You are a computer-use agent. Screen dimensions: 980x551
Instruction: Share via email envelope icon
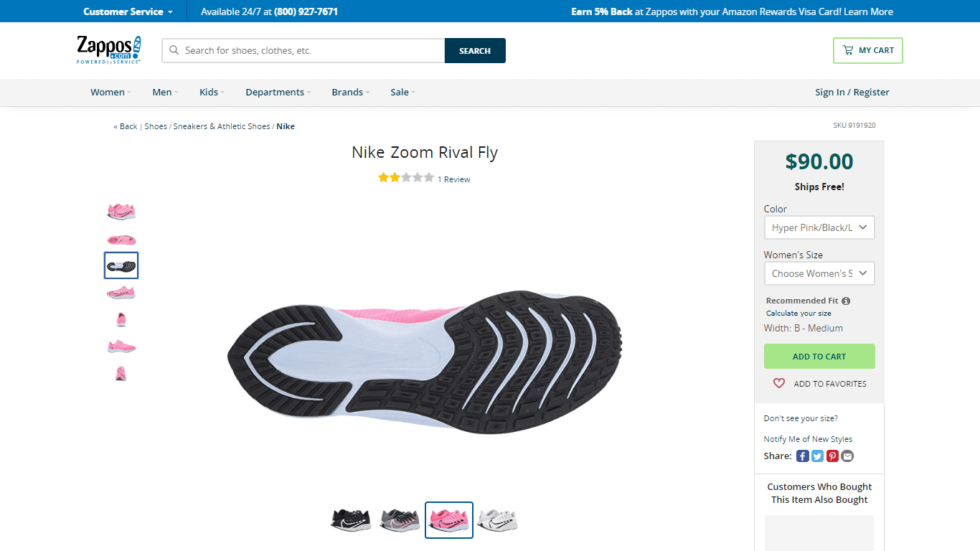point(847,456)
